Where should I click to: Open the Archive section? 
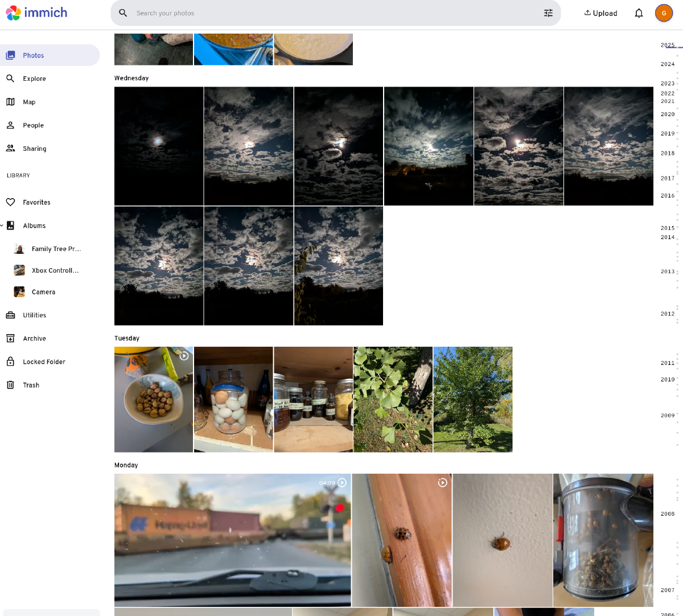point(34,338)
